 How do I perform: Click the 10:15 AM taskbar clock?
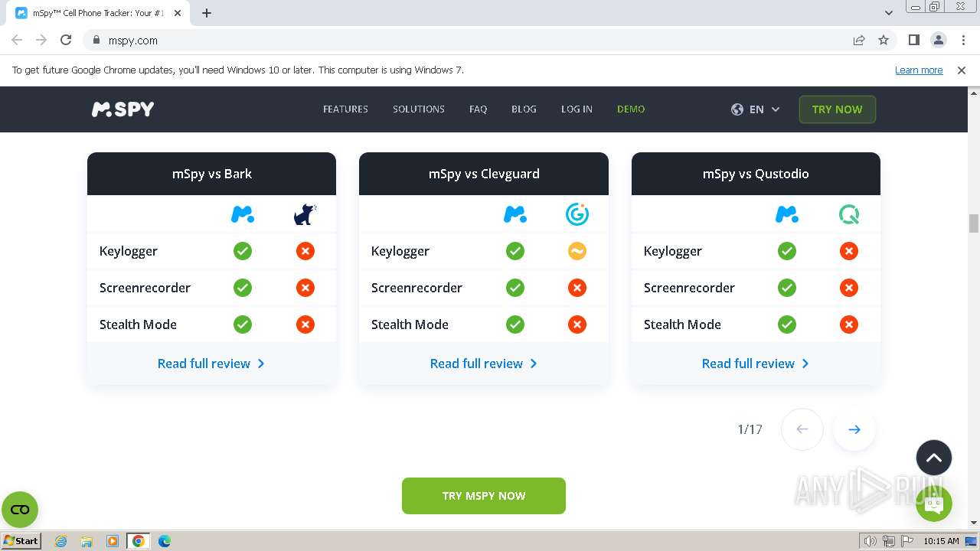(x=941, y=541)
